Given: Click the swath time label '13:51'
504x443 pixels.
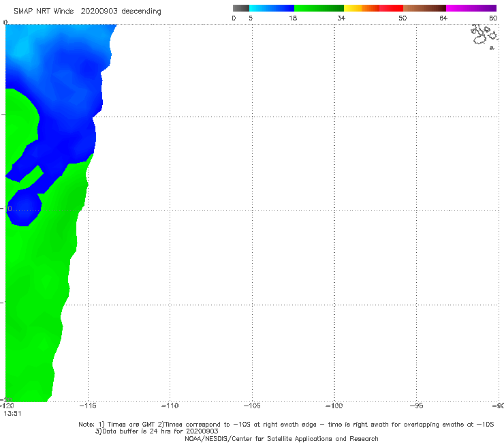Looking at the screenshot, I should coord(12,414).
